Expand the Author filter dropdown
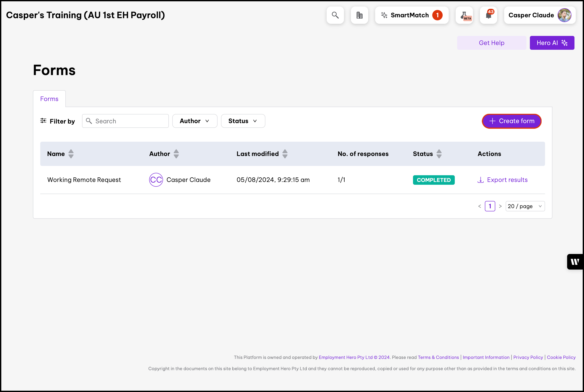The image size is (584, 392). click(195, 121)
